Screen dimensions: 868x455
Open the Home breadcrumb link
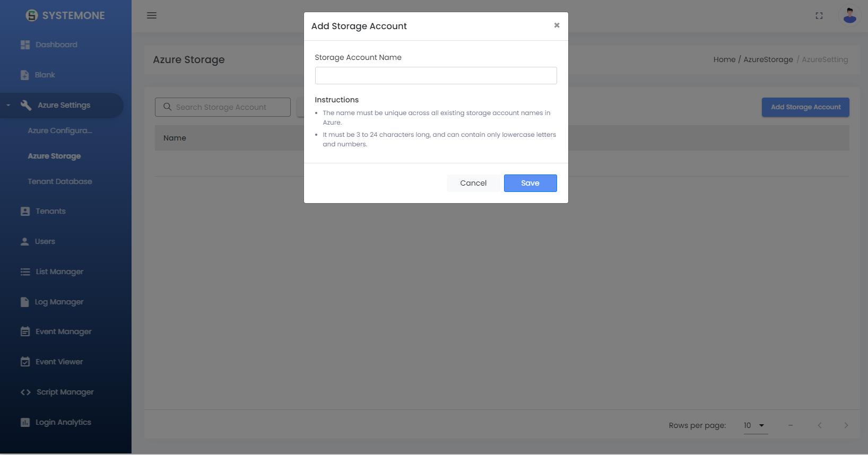click(x=724, y=59)
